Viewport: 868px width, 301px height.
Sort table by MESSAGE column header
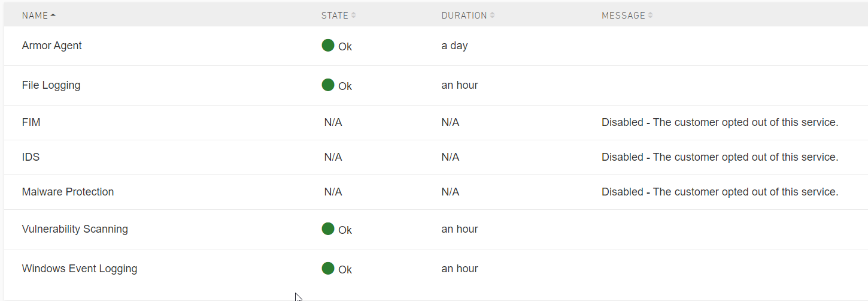coord(623,16)
